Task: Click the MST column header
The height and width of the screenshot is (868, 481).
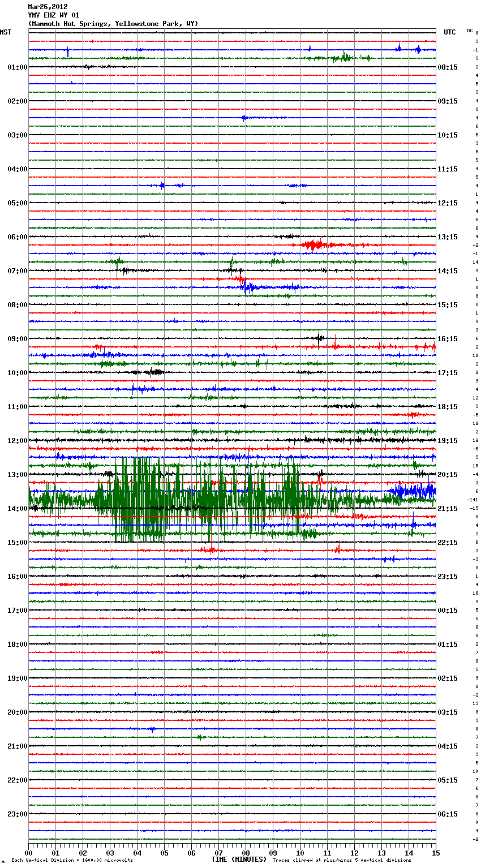Action: tap(6, 32)
